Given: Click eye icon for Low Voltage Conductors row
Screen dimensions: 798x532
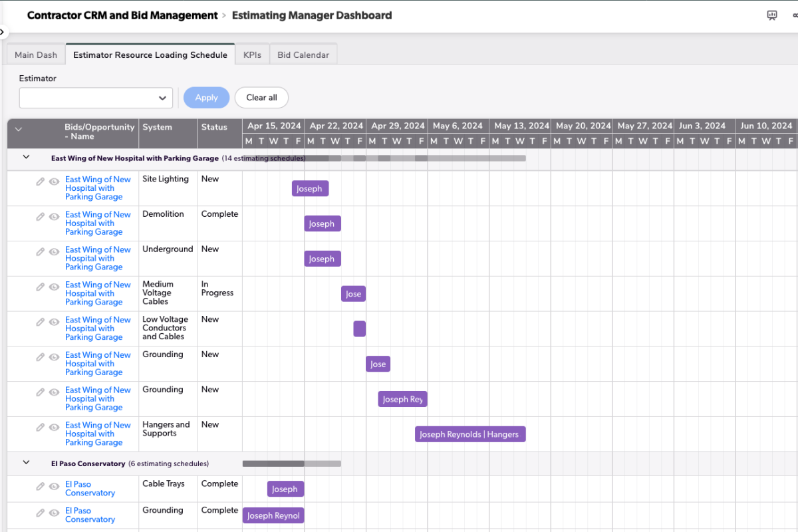Looking at the screenshot, I should coord(54,322).
